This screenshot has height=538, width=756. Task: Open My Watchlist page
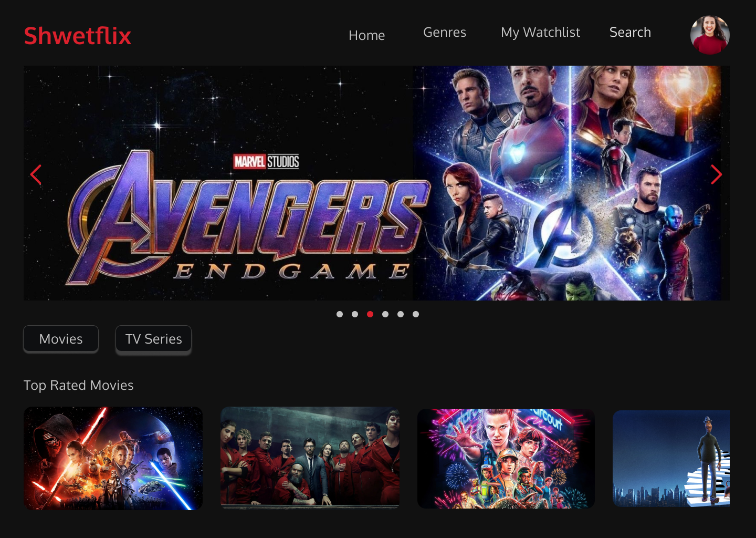click(540, 33)
